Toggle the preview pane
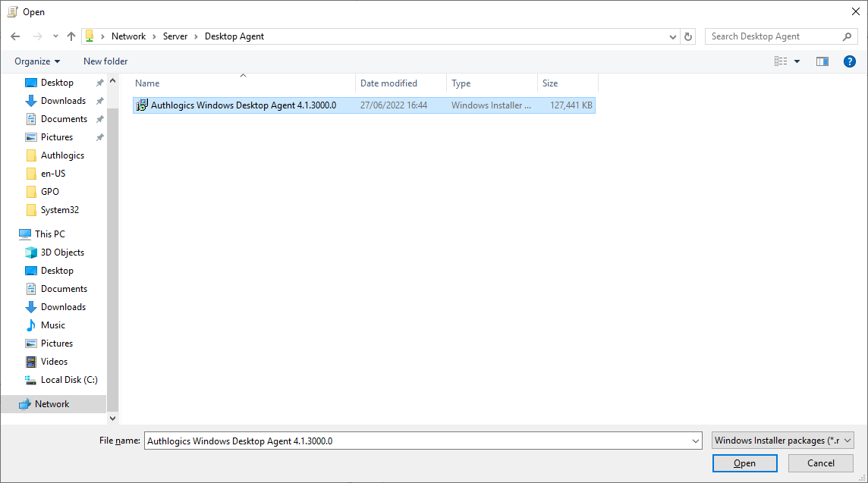Image resolution: width=868 pixels, height=483 pixels. (x=822, y=61)
